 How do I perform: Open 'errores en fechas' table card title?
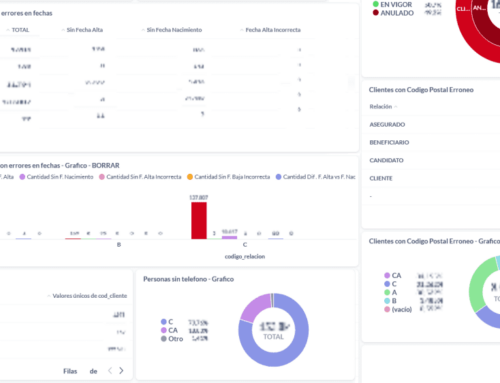coord(26,13)
